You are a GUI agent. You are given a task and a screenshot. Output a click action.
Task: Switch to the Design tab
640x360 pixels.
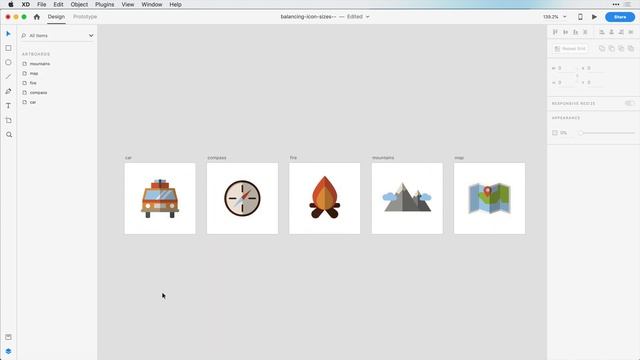click(x=56, y=17)
